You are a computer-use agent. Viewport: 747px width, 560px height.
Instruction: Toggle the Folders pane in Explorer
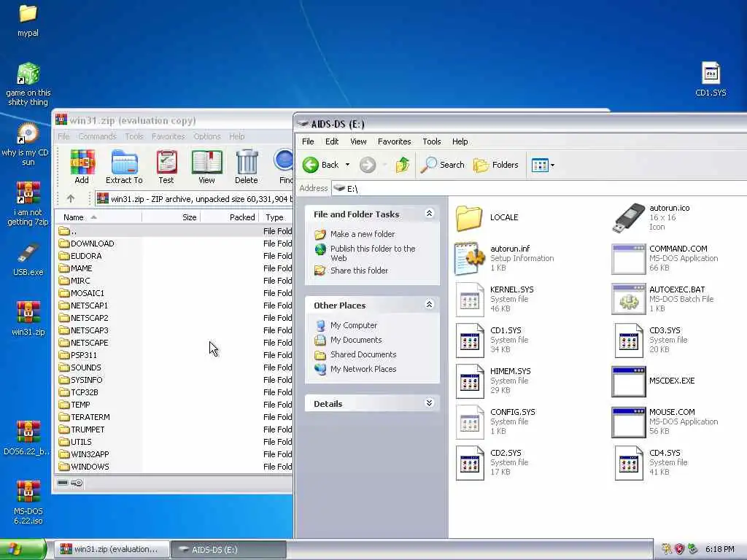pyautogui.click(x=496, y=165)
